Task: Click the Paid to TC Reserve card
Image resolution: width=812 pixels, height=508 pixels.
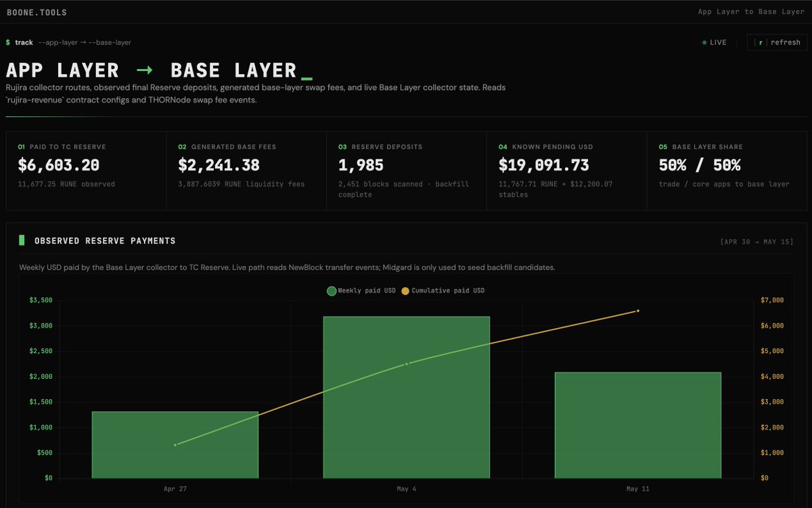Action: point(86,170)
